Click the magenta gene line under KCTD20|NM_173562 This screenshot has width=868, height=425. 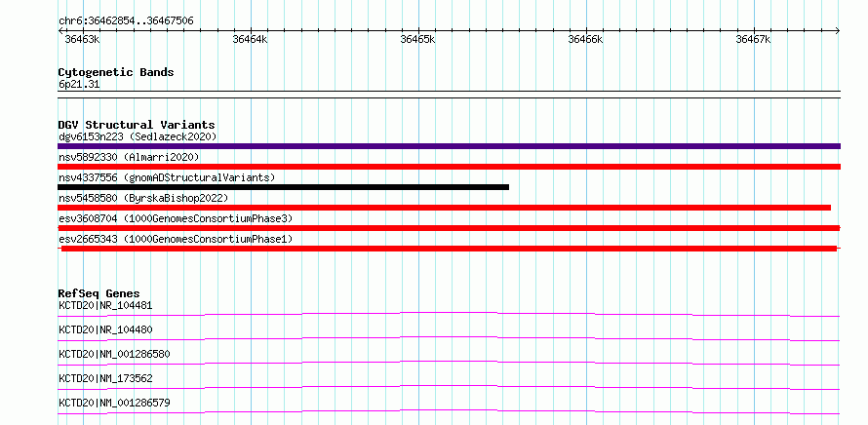pyautogui.click(x=449, y=387)
